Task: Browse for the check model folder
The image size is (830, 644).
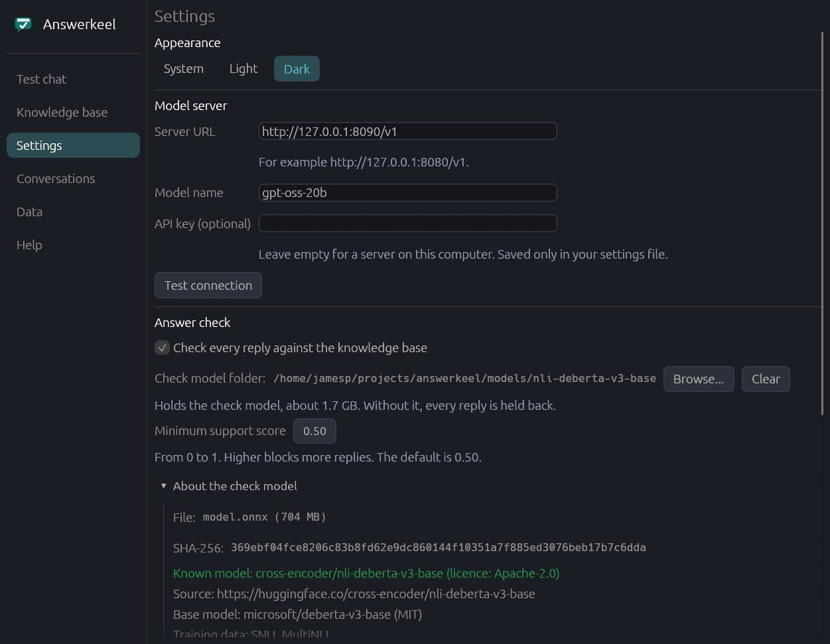Action: click(699, 379)
